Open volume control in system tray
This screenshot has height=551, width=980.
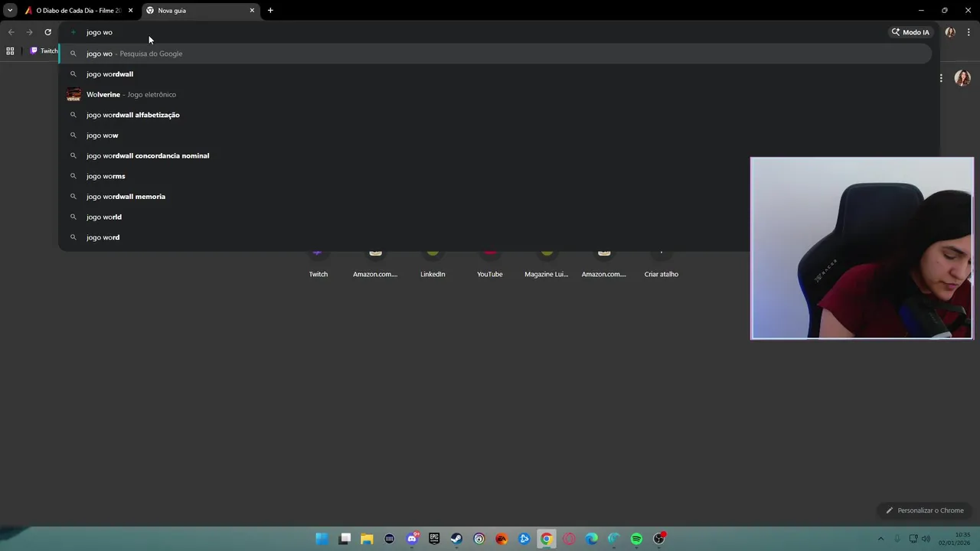point(927,539)
